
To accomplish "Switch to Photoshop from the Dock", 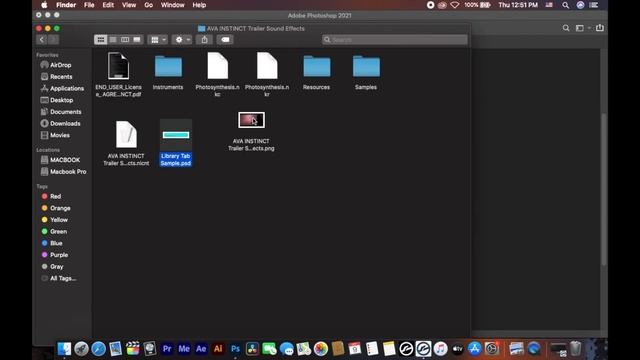I will (x=235, y=349).
